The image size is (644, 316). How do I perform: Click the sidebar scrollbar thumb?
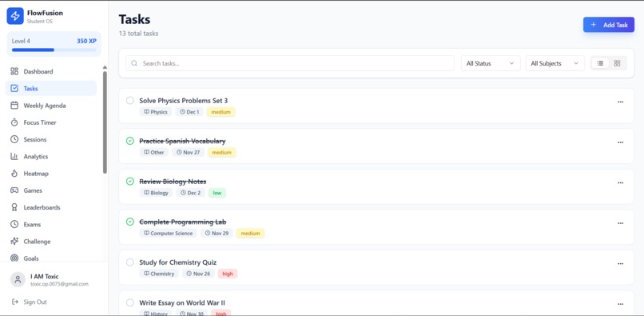click(105, 122)
